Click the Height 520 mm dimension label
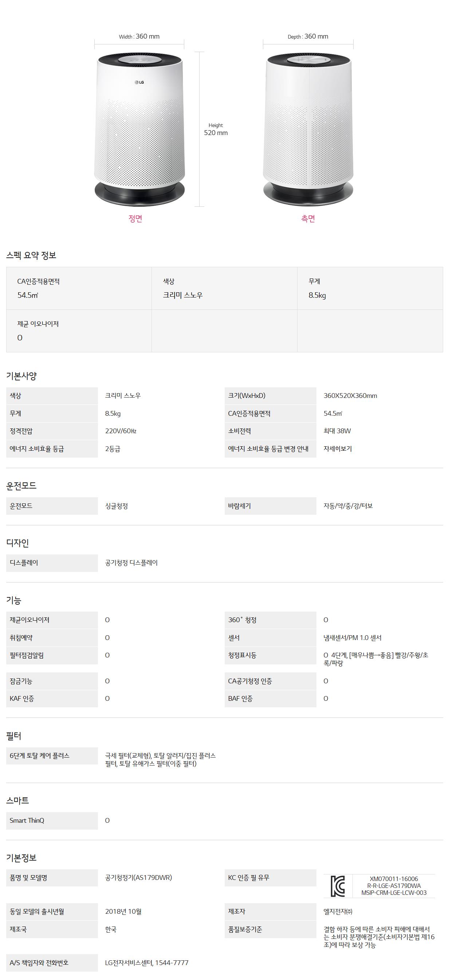Viewport: 449px width, 980px height. tap(216, 129)
